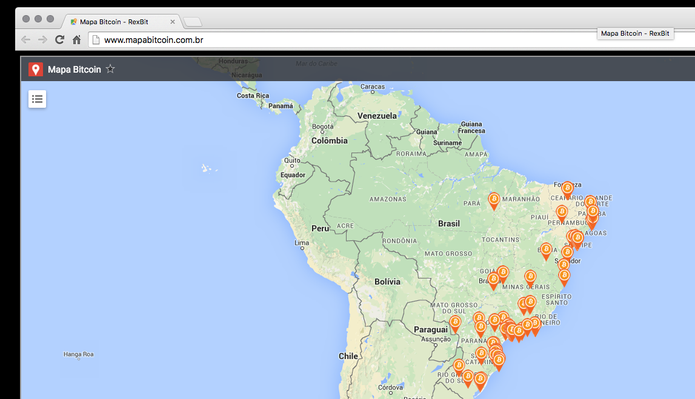Viewport: 695px width, 399px height.
Task: Go to the browser home page icon
Action: 77,39
